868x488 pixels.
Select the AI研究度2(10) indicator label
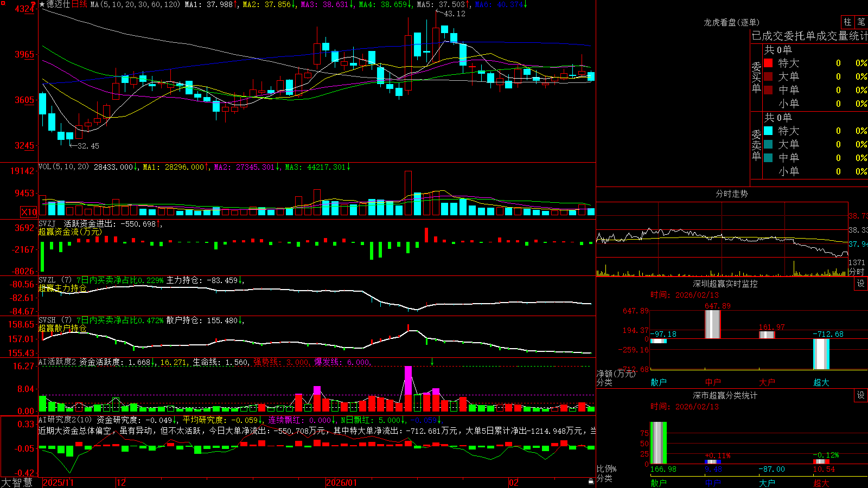pyautogui.click(x=66, y=420)
